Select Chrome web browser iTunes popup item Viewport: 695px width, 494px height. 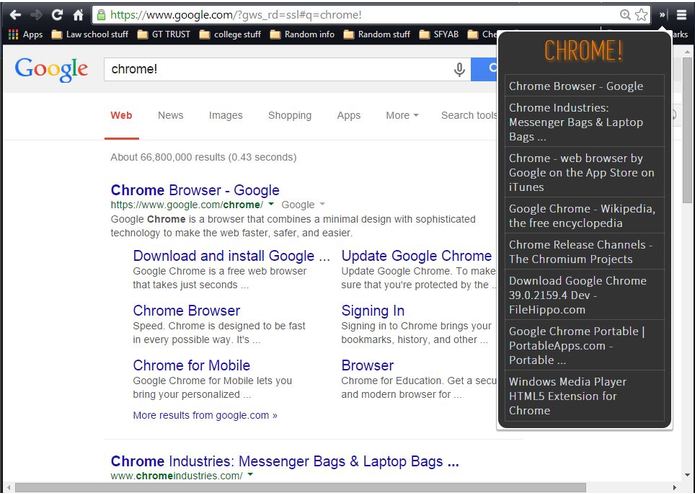pyautogui.click(x=584, y=172)
